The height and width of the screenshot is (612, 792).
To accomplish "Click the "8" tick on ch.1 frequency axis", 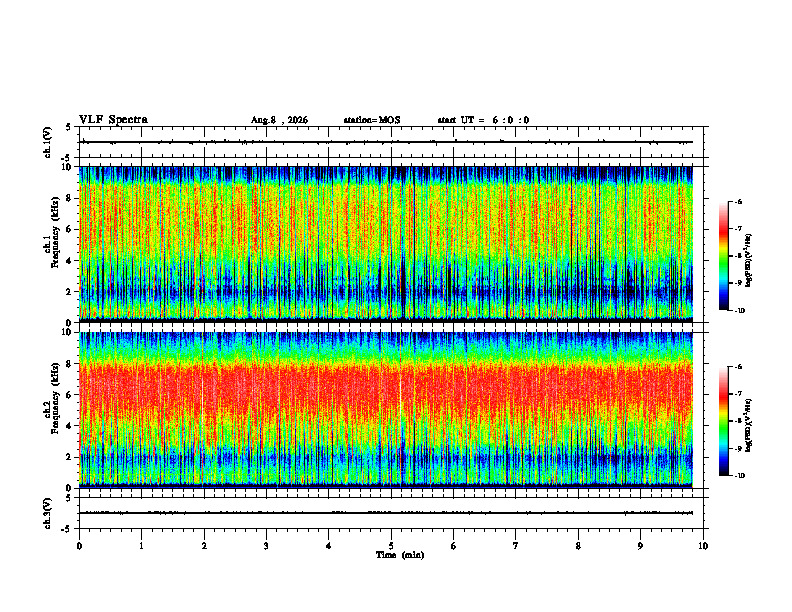I will 70,198.
